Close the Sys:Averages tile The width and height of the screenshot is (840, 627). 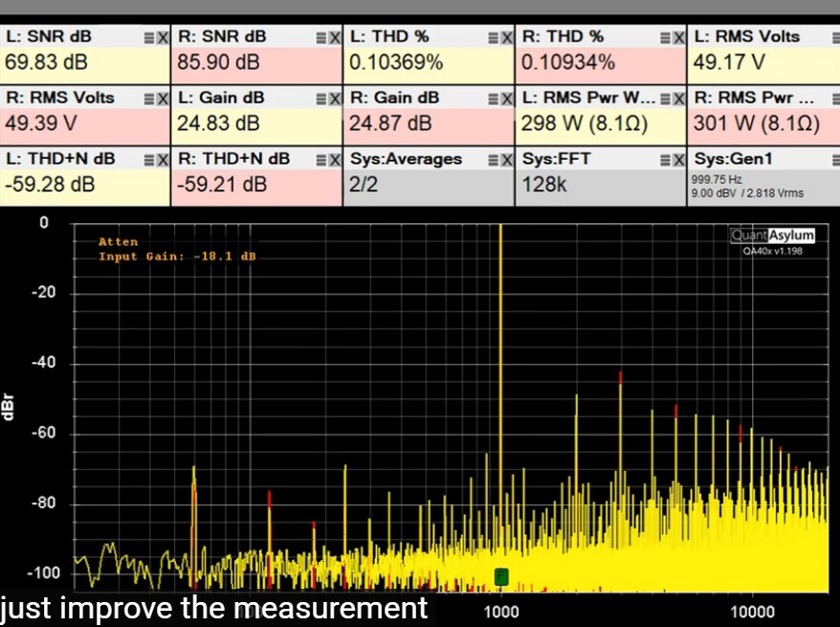coord(506,160)
